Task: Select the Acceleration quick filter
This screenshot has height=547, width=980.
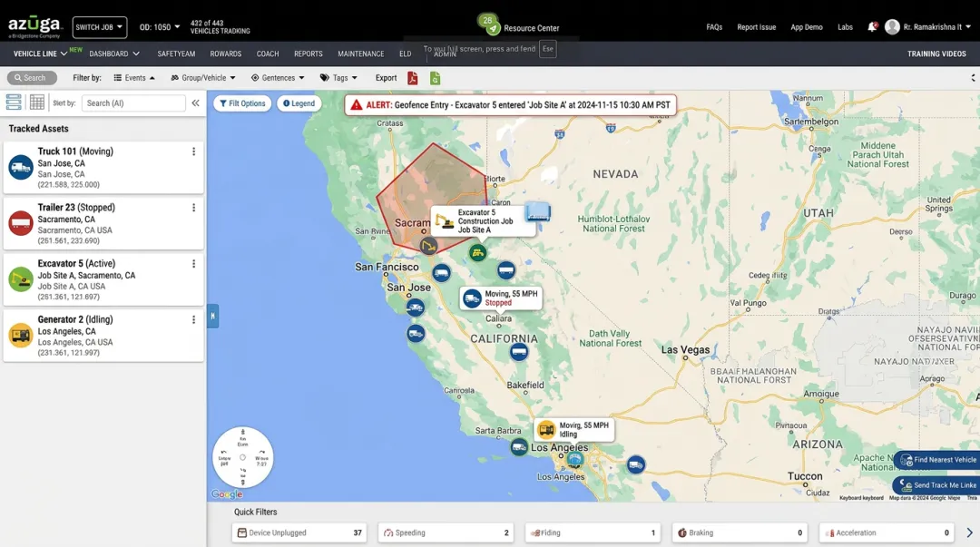Action: click(x=887, y=532)
